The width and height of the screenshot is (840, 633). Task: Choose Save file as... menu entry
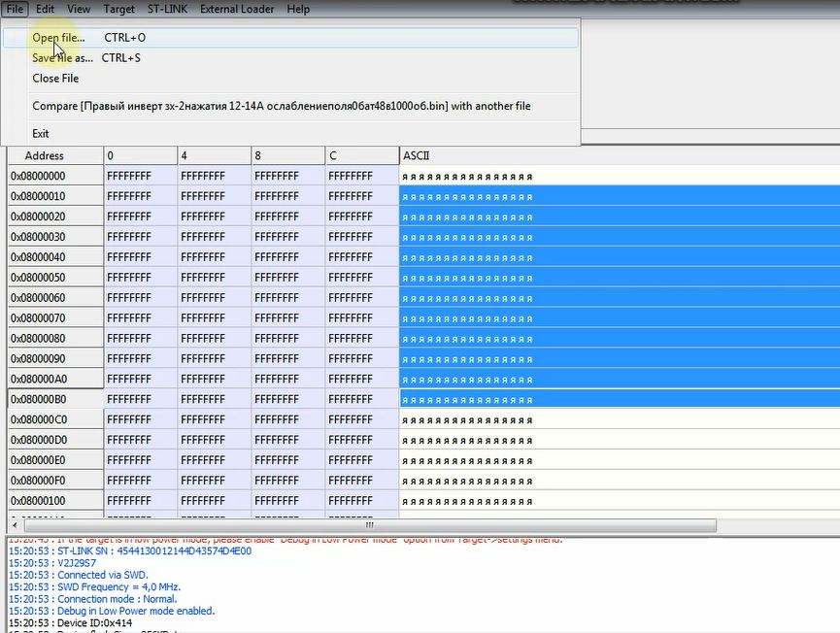point(63,57)
